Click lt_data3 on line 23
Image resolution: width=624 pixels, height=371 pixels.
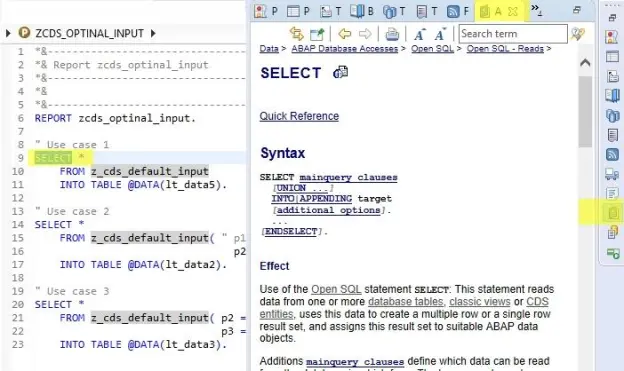click(x=190, y=345)
